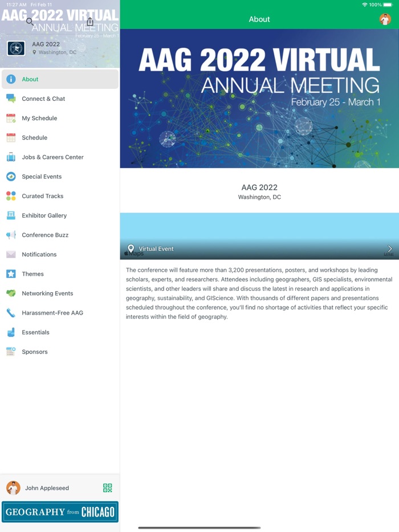The height and width of the screenshot is (532, 399).
Task: Tap the profile avatar in top bar
Action: 385,19
